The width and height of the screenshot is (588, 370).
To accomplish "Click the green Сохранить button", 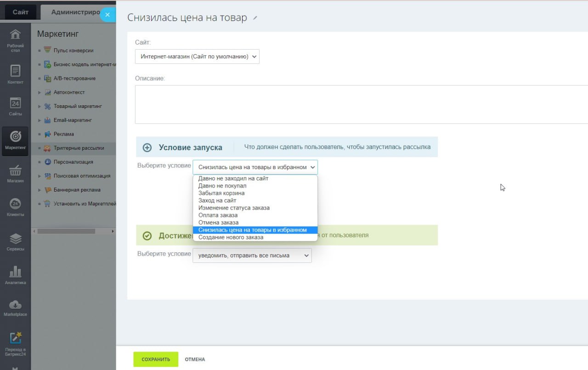I will 156,359.
